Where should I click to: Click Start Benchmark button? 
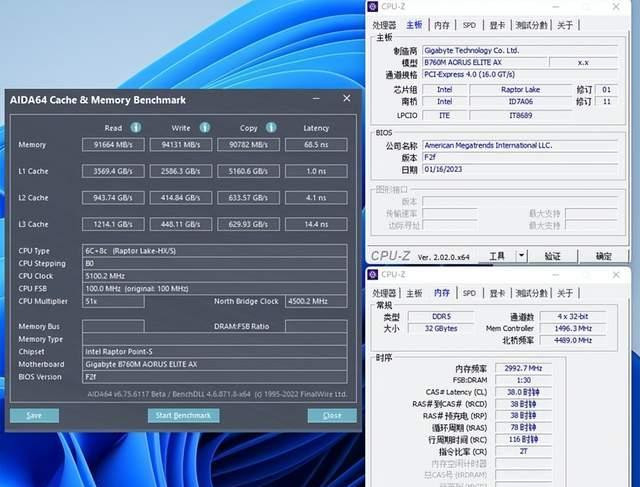point(183,416)
